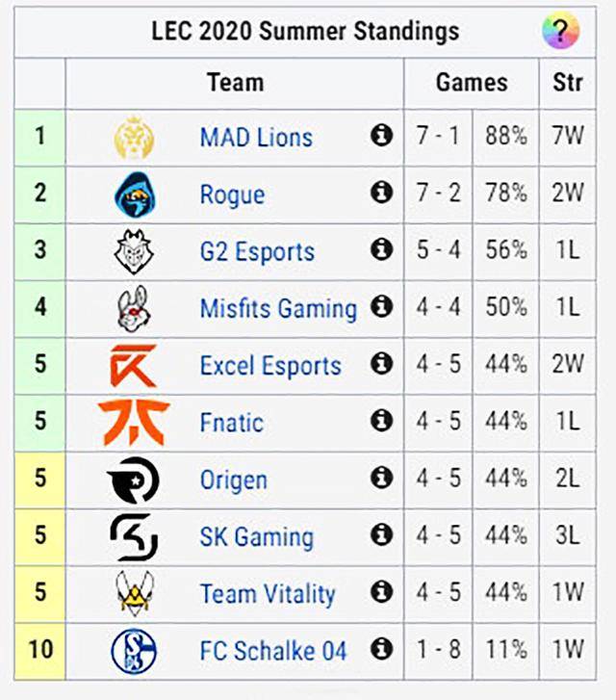Screen dimensions: 616x700
Task: Click the Team Vitality bee logo
Action: point(133,593)
